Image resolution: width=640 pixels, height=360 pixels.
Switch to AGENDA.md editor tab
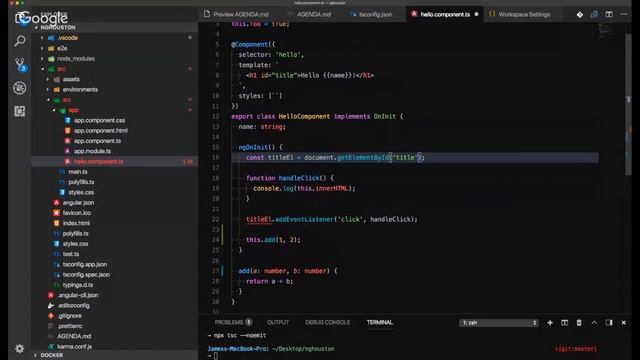click(313, 14)
